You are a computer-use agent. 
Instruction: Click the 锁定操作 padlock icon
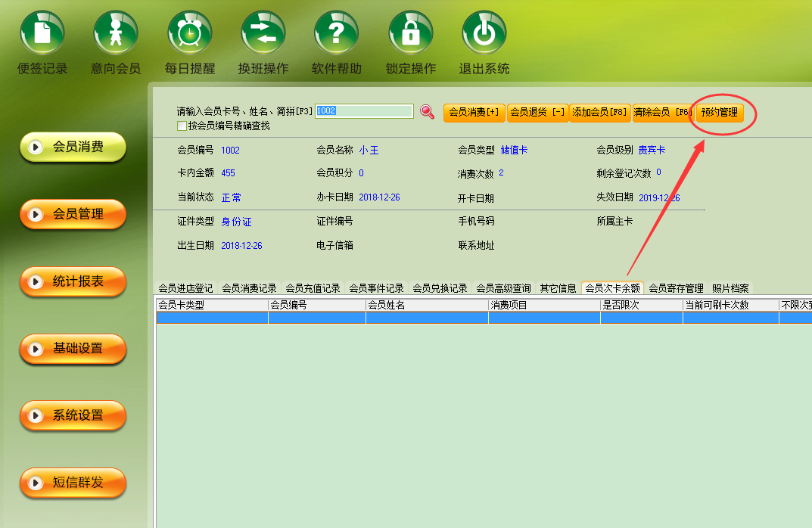tap(411, 33)
